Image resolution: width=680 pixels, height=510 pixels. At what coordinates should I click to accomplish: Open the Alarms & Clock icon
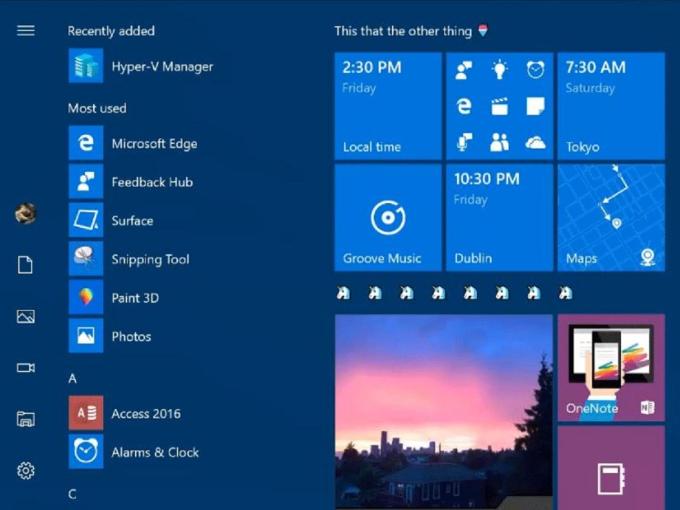(x=86, y=451)
